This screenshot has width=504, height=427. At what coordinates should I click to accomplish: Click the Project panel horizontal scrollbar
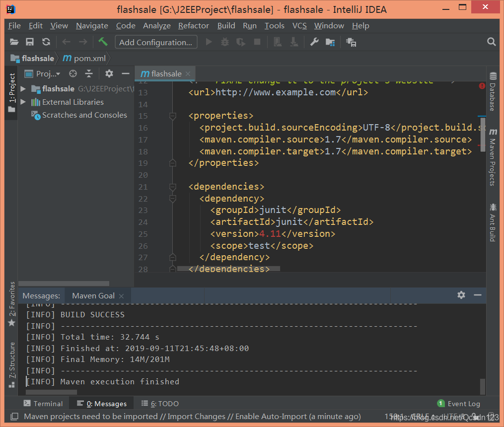click(64, 284)
